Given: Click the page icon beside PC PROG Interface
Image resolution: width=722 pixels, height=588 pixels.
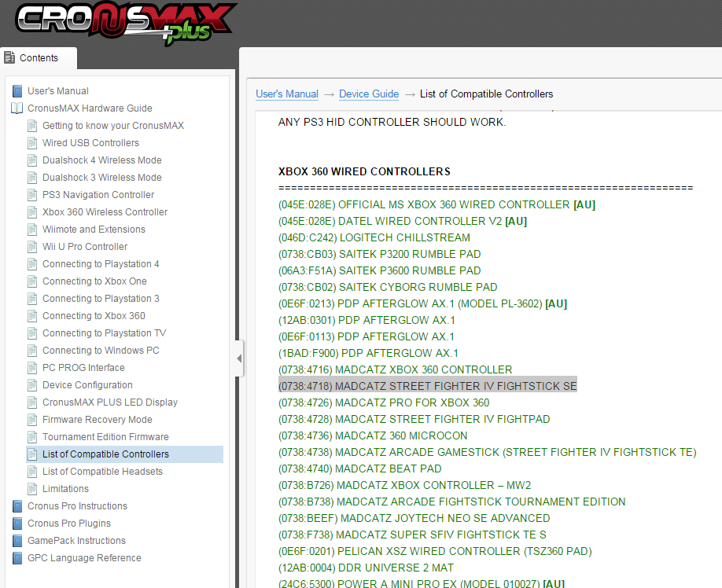Looking at the screenshot, I should pyautogui.click(x=32, y=368).
